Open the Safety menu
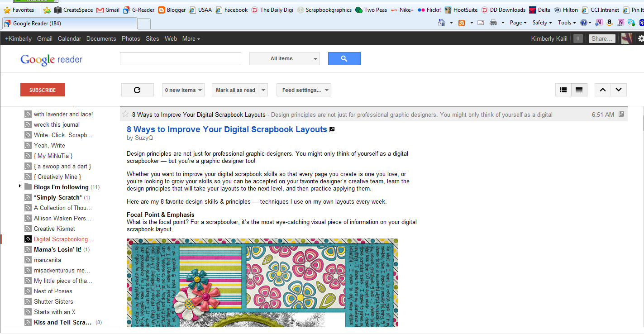The height and width of the screenshot is (334, 644). pos(542,23)
